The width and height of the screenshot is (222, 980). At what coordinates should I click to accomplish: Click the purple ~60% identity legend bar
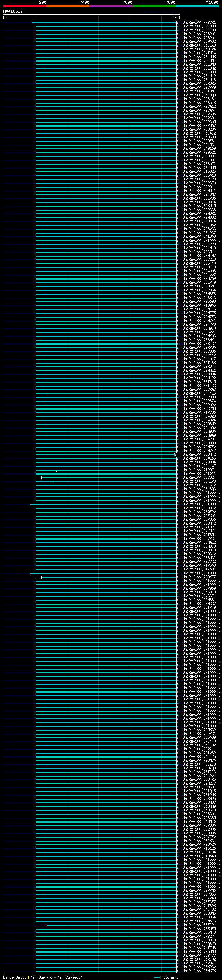click(111, 7)
